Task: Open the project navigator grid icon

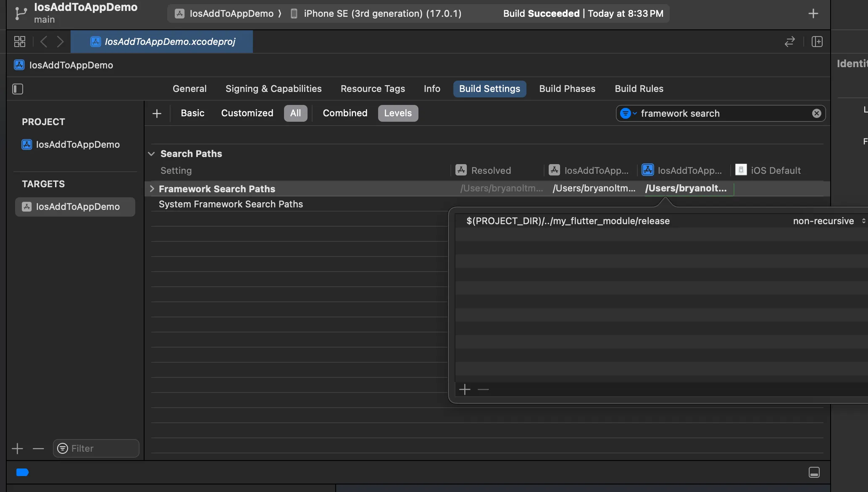Action: pos(19,41)
